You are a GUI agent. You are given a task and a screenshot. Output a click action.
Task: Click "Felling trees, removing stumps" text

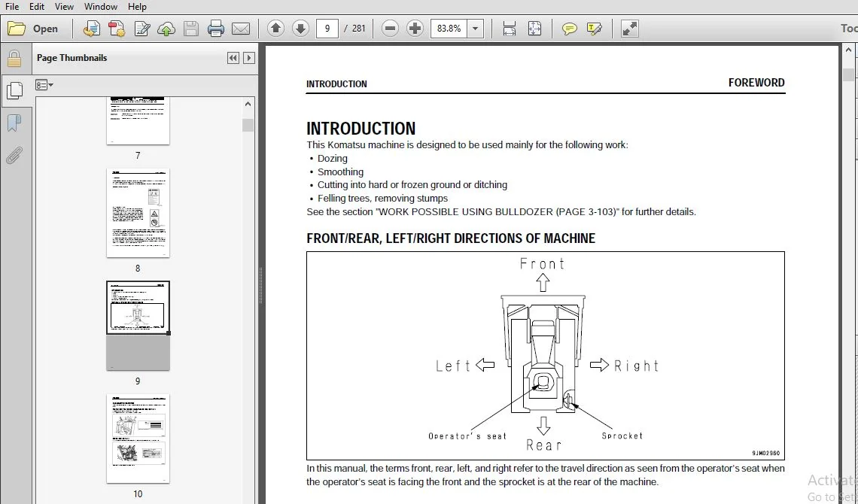[382, 199]
